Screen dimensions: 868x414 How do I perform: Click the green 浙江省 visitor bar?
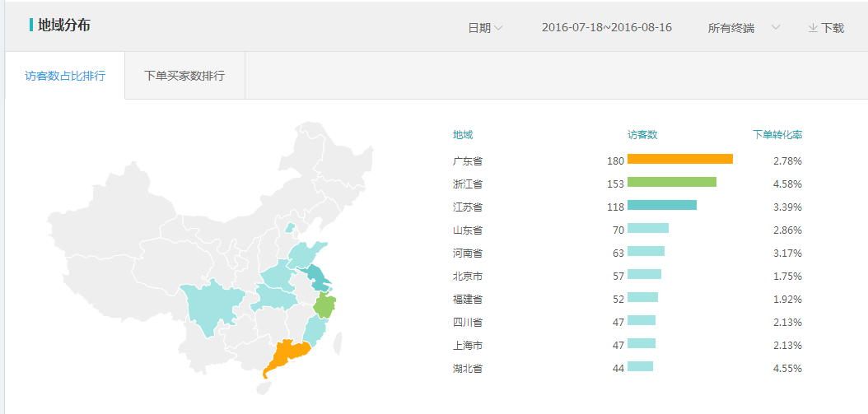(671, 182)
